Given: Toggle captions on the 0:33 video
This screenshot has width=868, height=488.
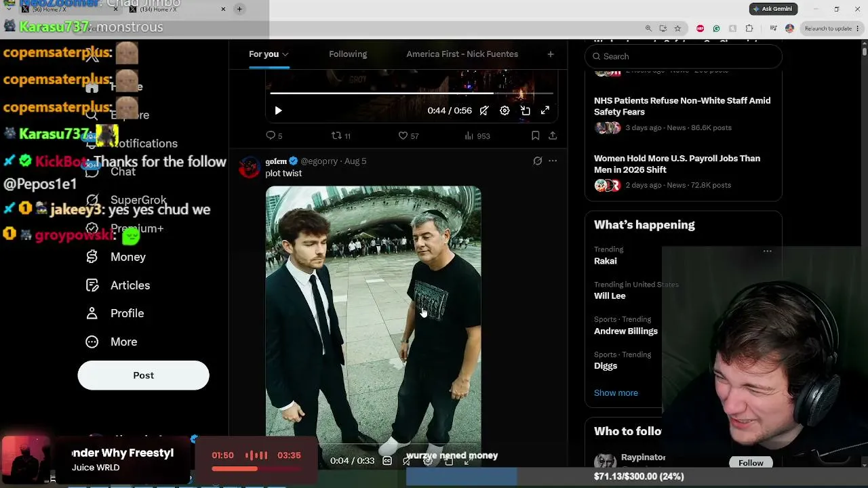Looking at the screenshot, I should (x=387, y=461).
